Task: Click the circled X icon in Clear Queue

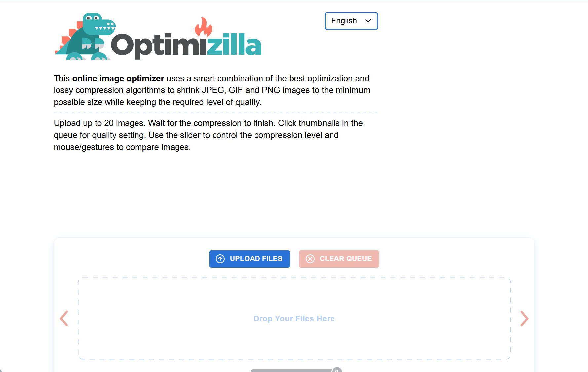Action: click(x=310, y=259)
